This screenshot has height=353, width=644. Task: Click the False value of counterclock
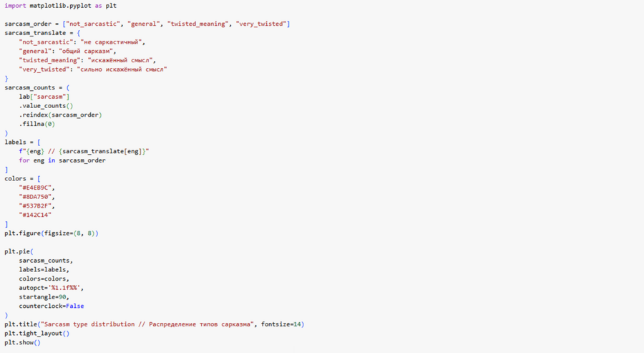click(74, 306)
